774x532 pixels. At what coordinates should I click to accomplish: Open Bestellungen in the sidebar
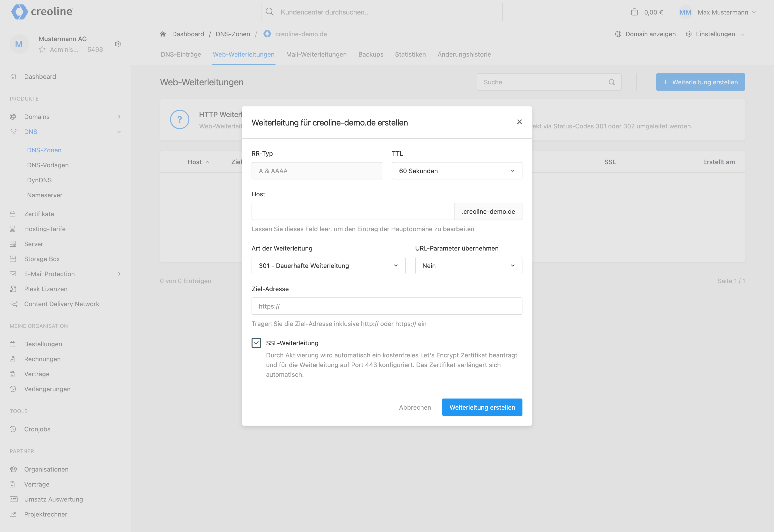(43, 344)
